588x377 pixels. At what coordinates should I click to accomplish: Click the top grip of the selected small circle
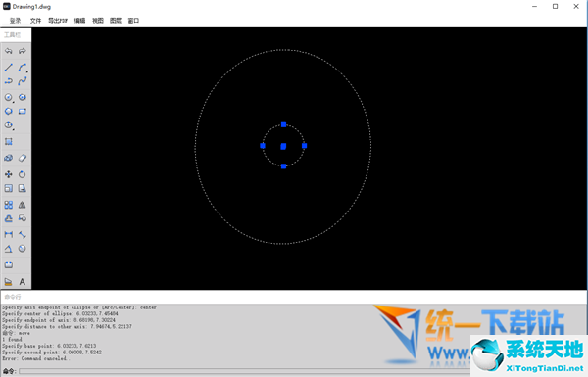click(x=284, y=124)
